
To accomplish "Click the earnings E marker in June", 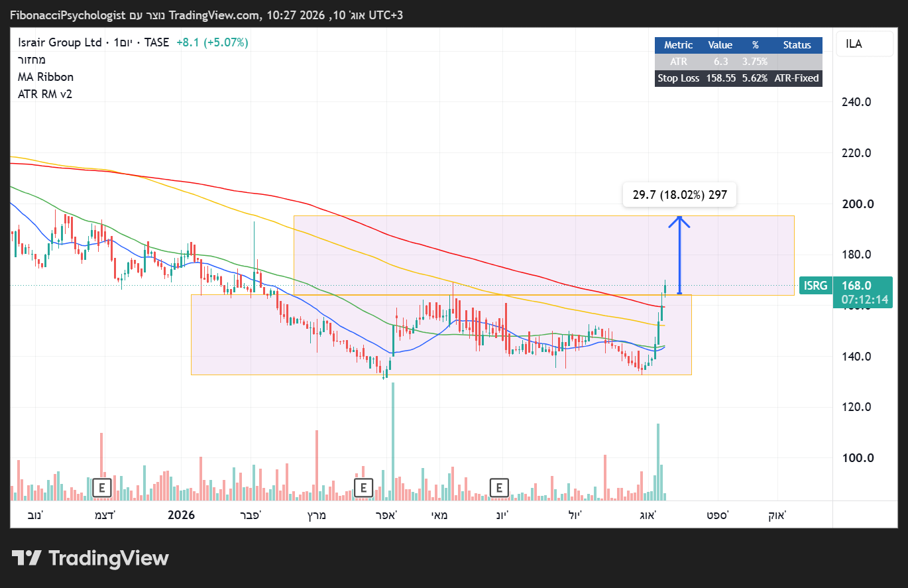I will tap(499, 488).
